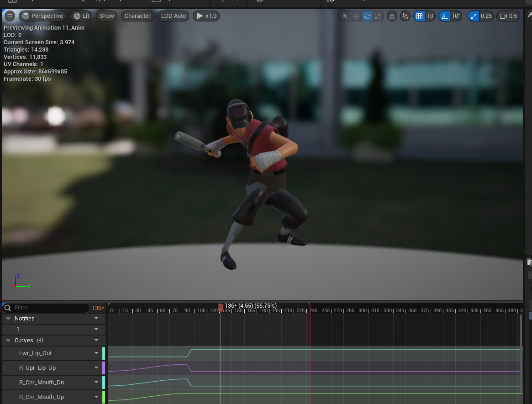Click the surface snapping icon
Image resolution: width=532 pixels, height=404 pixels.
click(405, 16)
